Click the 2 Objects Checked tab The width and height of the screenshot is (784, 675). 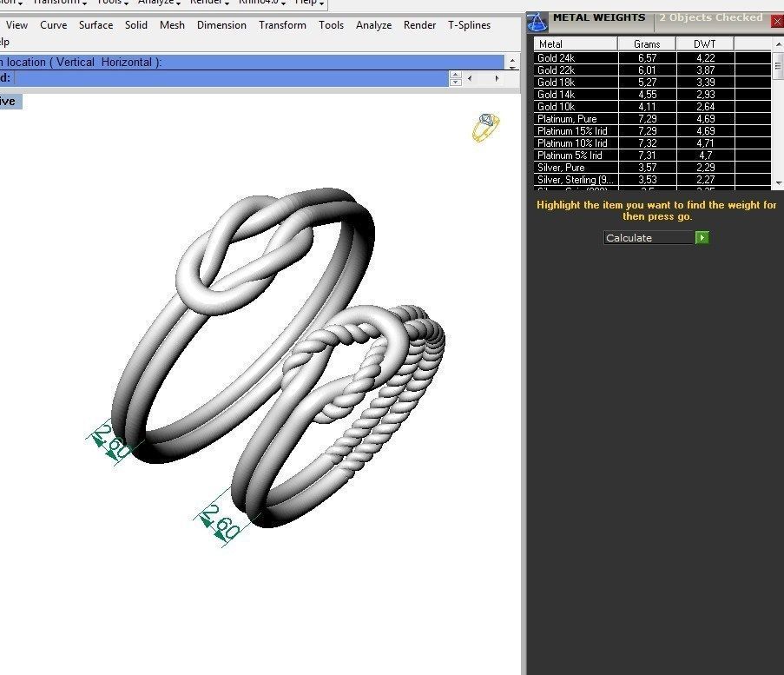pyautogui.click(x=711, y=17)
